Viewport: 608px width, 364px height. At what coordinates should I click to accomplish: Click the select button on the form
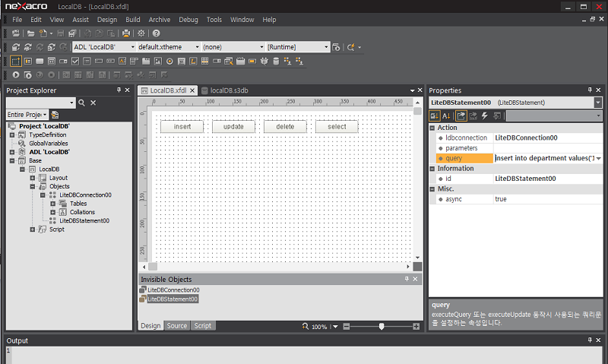(x=337, y=127)
